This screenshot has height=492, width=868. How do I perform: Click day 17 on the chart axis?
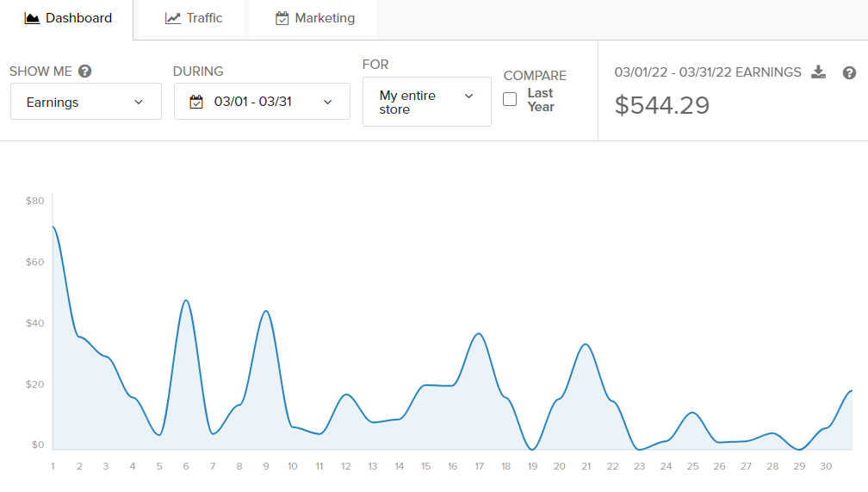point(480,466)
